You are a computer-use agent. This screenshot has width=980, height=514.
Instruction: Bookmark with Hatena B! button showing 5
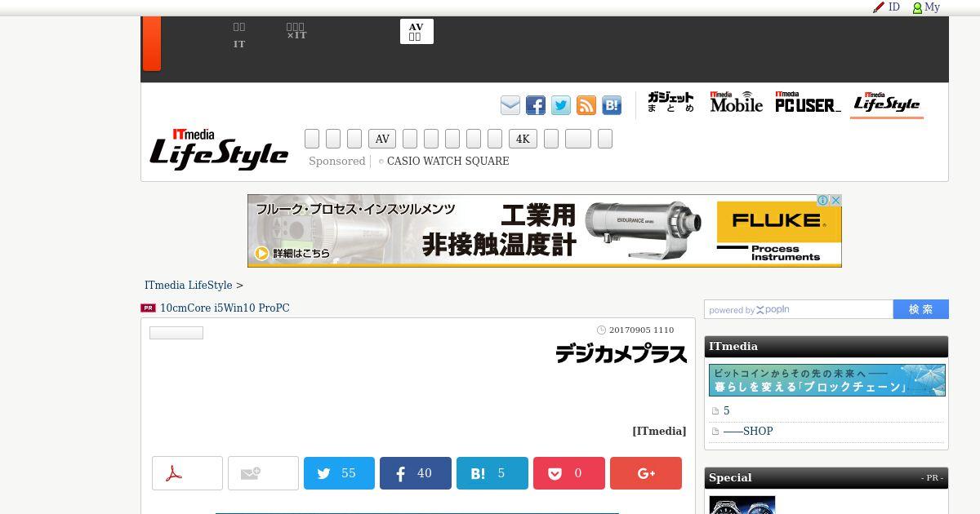pos(492,473)
